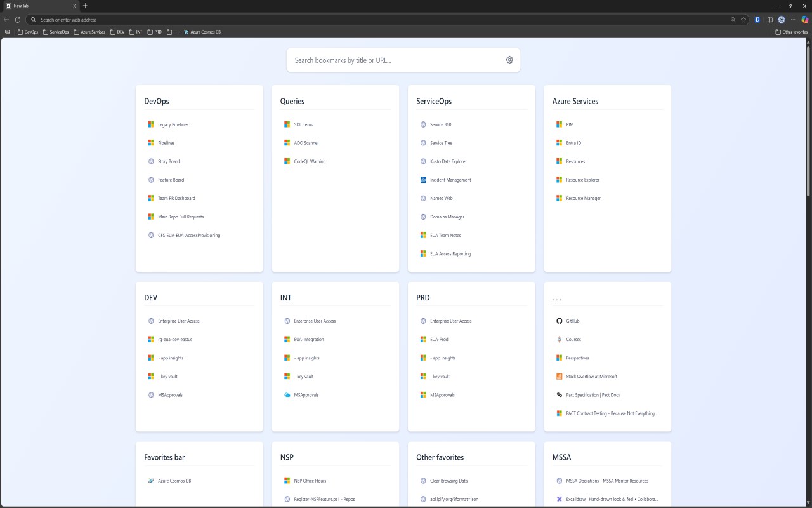812x508 pixels.
Task: Open Clear Browsing Data link
Action: pos(449,481)
